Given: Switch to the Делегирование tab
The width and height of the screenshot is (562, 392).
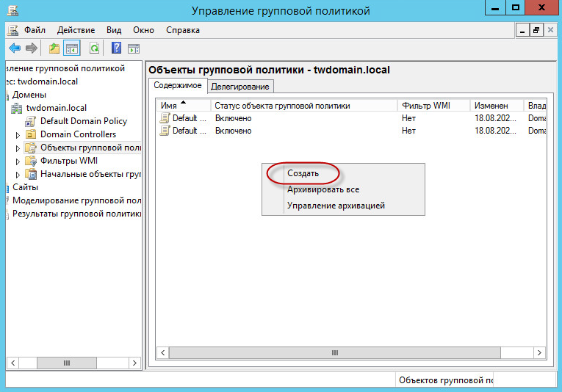Looking at the screenshot, I should (x=240, y=87).
